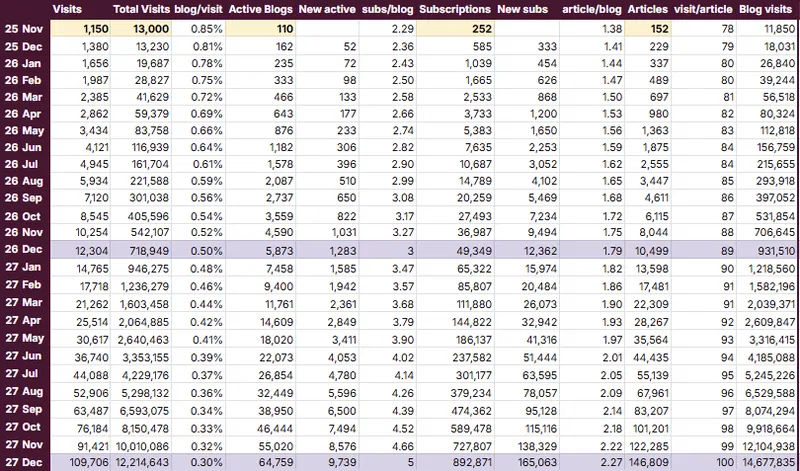Click the New active column header
This screenshot has width=800, height=471.
click(x=327, y=9)
